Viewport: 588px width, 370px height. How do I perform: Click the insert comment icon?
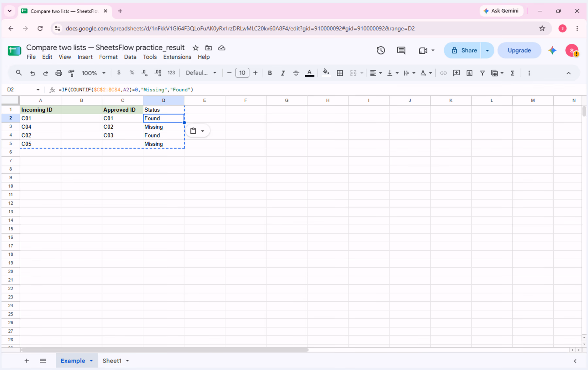click(456, 73)
